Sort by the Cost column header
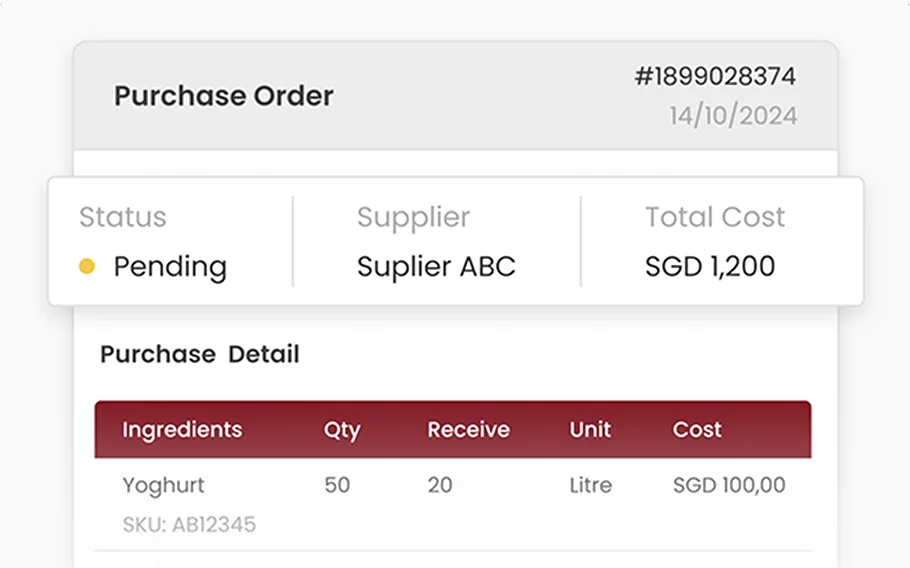Image resolution: width=910 pixels, height=568 pixels. pos(697,429)
